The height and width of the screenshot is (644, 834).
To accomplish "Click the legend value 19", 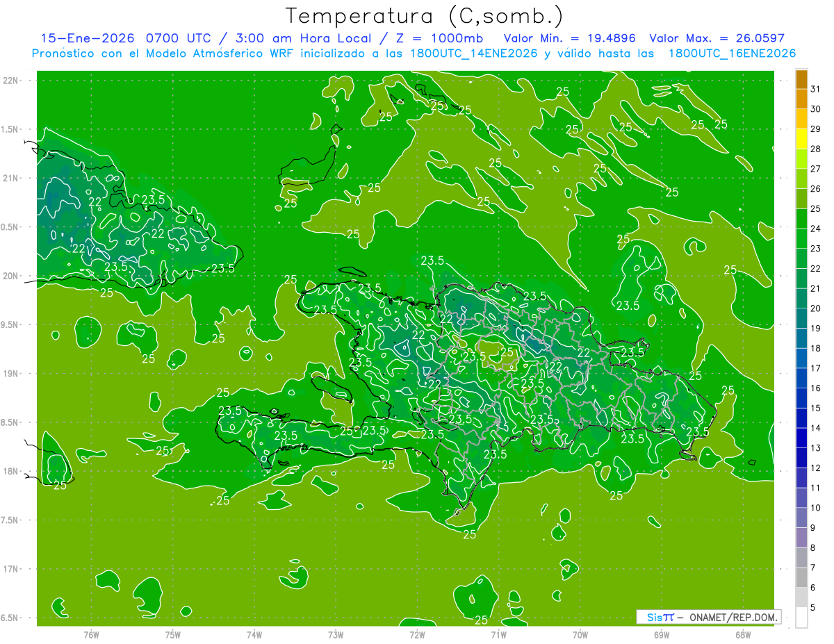I will (815, 329).
